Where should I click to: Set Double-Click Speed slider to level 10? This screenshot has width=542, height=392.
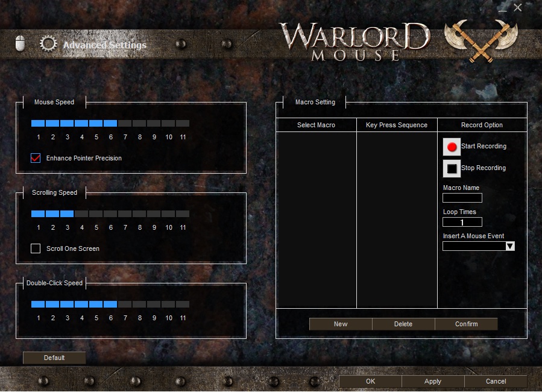pos(168,304)
